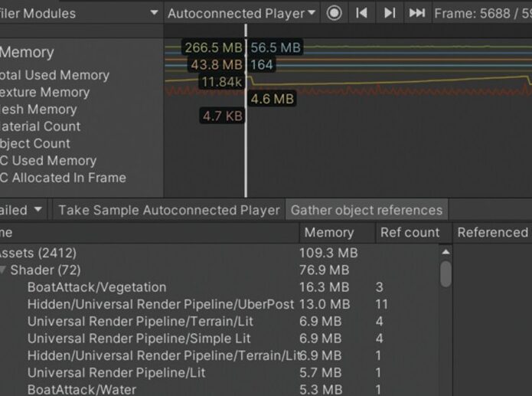
Task: Click the scroll up arrow in list
Action: [446, 252]
